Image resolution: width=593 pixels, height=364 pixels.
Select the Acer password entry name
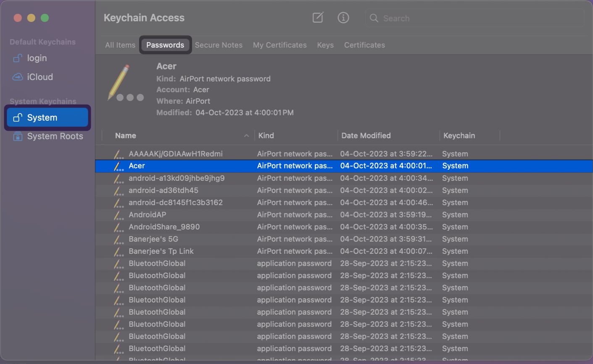tap(137, 166)
